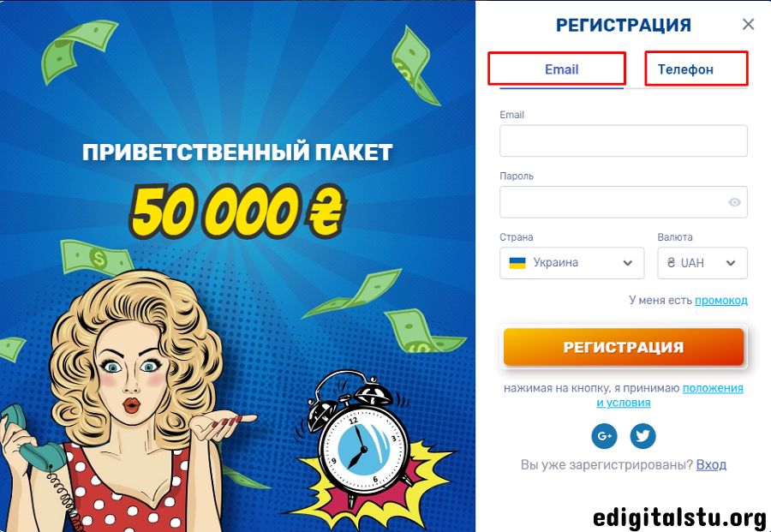771x532 pixels.
Task: Close the registration dialog with X
Action: (x=748, y=24)
